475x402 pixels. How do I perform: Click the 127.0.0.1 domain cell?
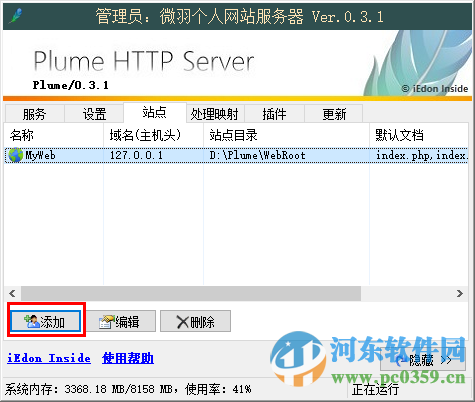136,155
